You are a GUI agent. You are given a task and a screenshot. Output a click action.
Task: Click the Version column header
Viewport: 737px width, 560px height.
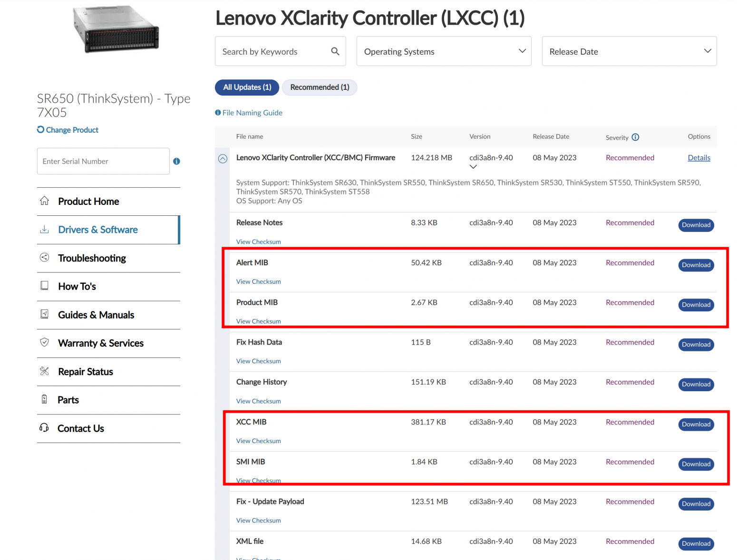point(480,136)
